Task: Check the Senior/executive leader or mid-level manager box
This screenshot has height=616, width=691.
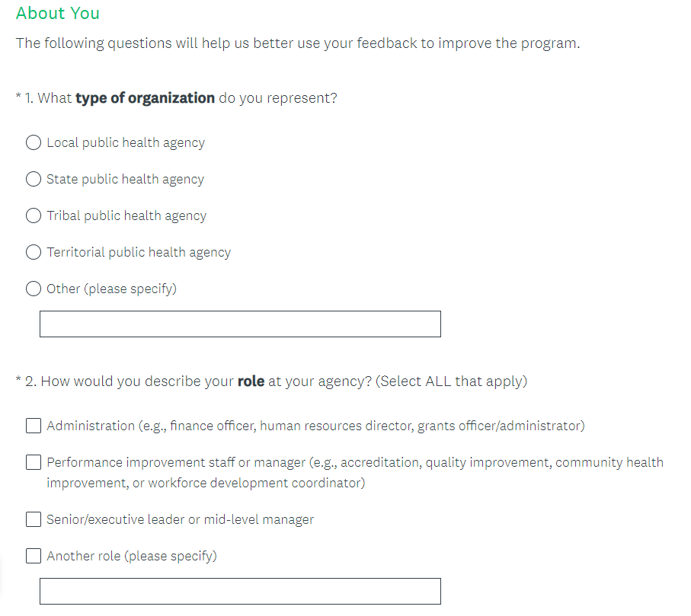Action: point(34,519)
